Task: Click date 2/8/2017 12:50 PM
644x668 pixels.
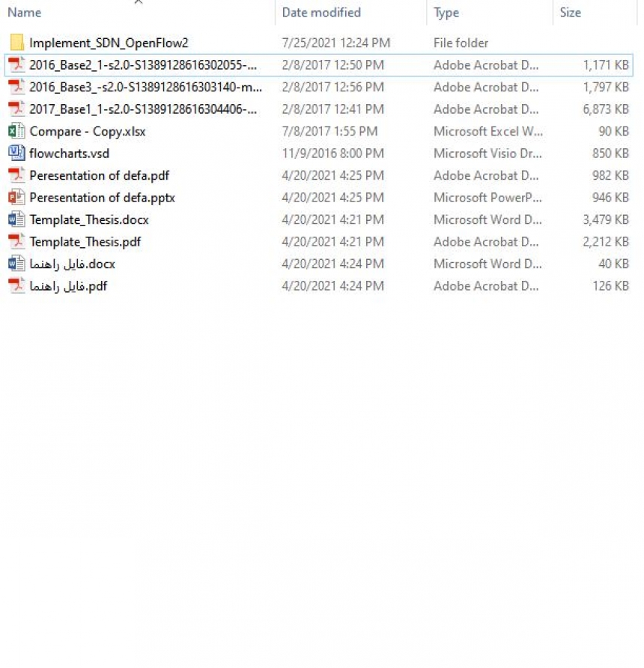Action: click(x=333, y=65)
